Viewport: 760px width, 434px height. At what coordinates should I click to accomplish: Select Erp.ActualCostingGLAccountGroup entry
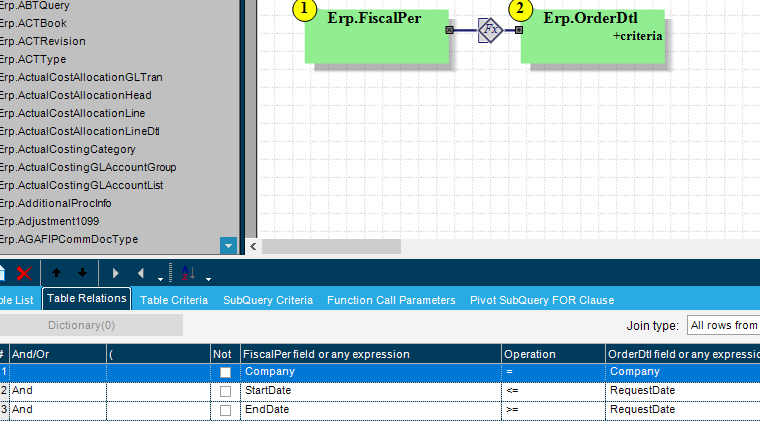tap(88, 167)
